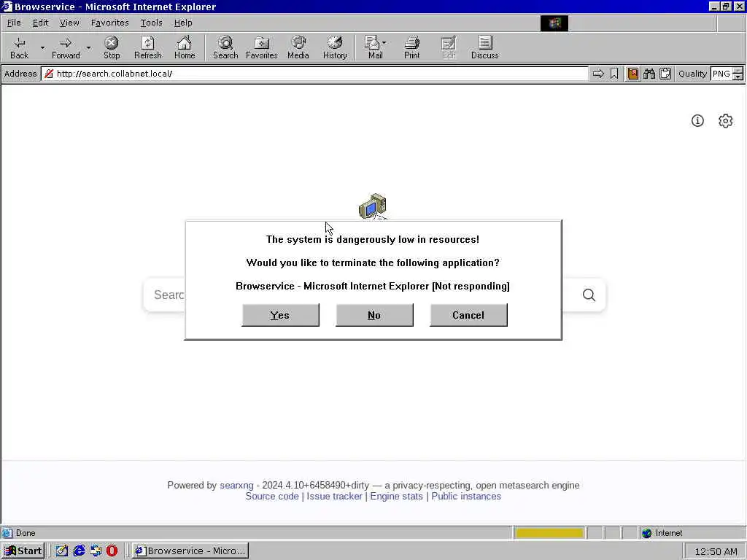Open the Mail toolbar button

(374, 47)
